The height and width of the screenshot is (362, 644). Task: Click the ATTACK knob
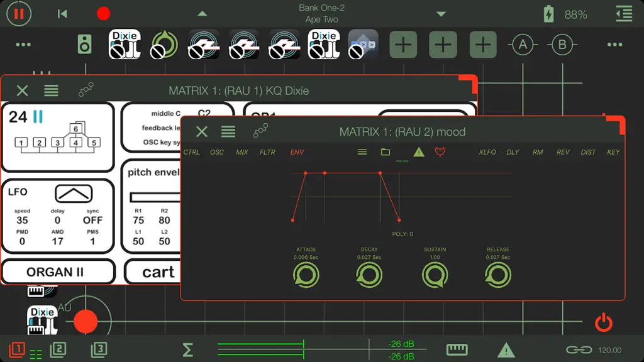tap(306, 275)
